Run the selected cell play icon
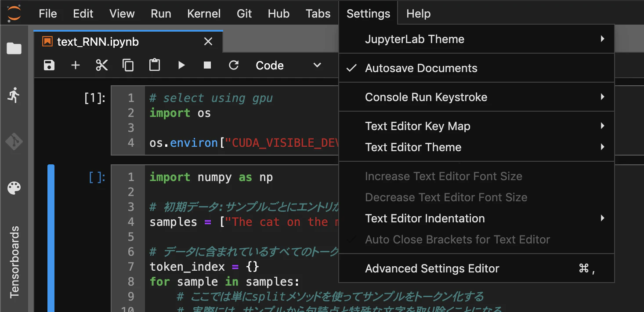Screen dimensions: 644x312 [x=181, y=65]
